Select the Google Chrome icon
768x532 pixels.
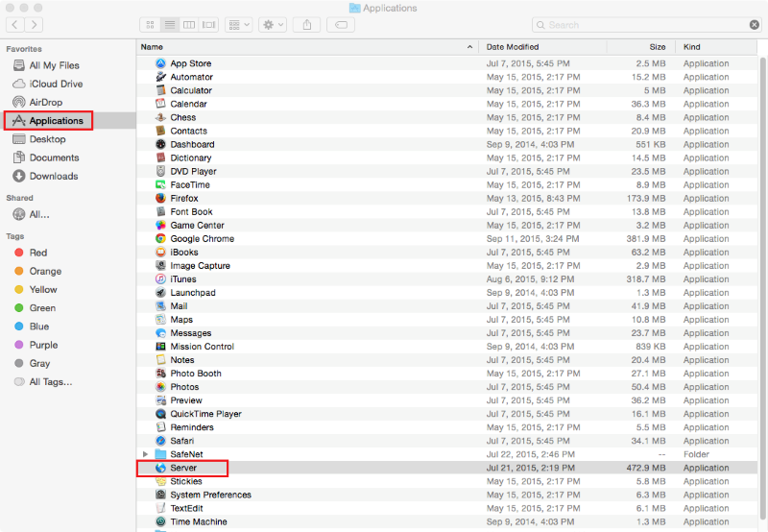tap(160, 238)
